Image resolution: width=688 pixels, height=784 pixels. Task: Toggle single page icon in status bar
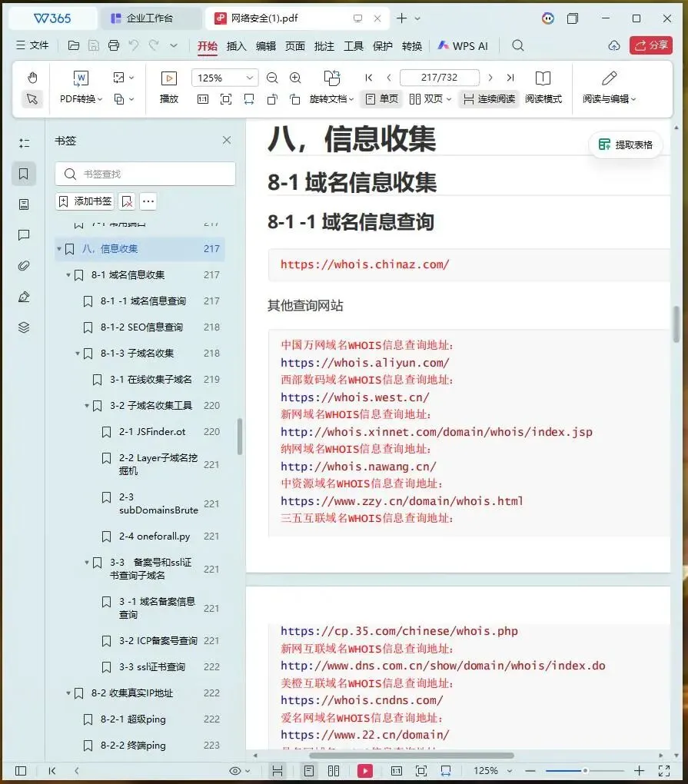tap(309, 771)
